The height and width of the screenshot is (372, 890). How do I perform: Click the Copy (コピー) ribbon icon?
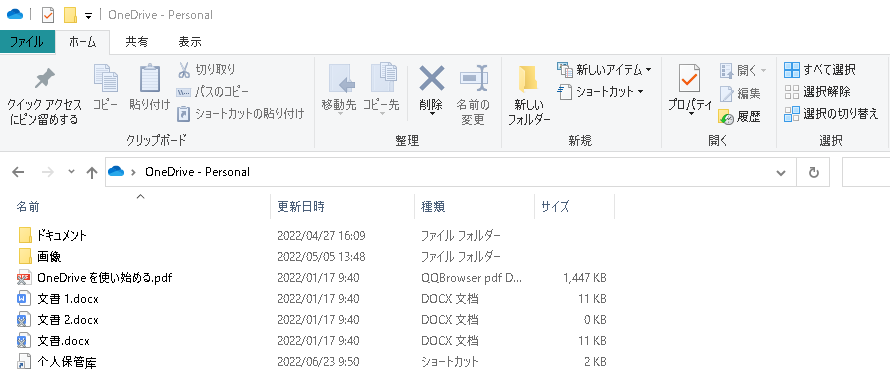tap(106, 78)
